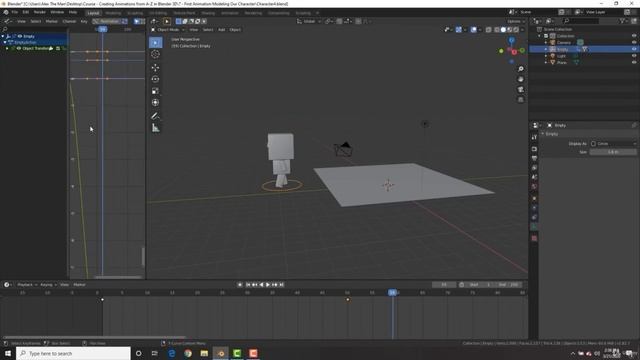
Task: Open the Render menu
Action: point(40,12)
